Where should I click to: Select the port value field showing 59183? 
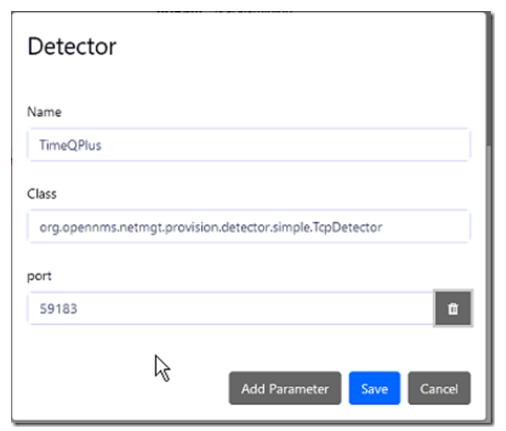click(231, 308)
